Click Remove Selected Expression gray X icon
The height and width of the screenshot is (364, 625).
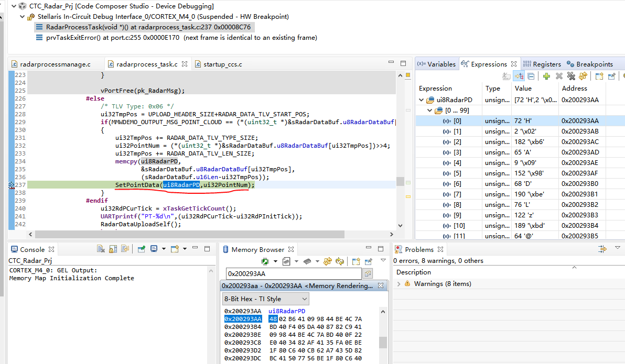559,76
